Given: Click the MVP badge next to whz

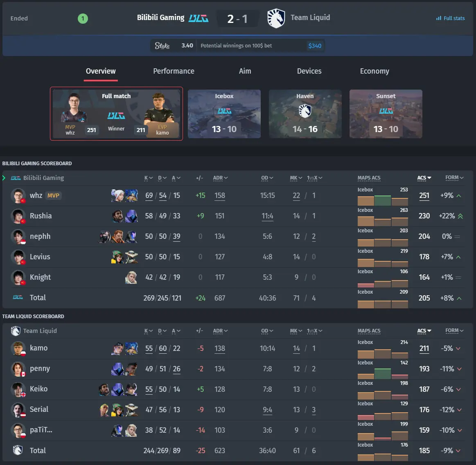Looking at the screenshot, I should click(53, 195).
